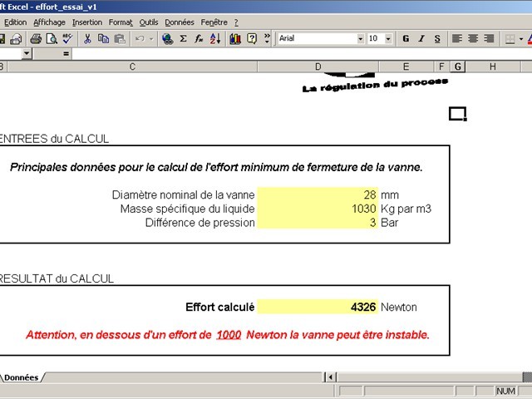Select column D header
Image resolution: width=532 pixels, height=399 pixels.
pos(318,66)
